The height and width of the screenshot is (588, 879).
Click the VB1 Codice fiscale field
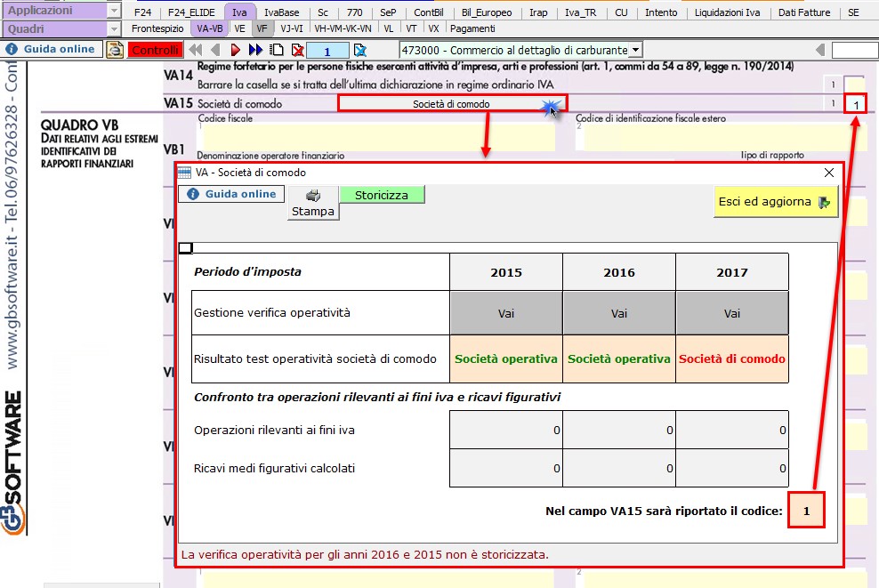[376, 137]
